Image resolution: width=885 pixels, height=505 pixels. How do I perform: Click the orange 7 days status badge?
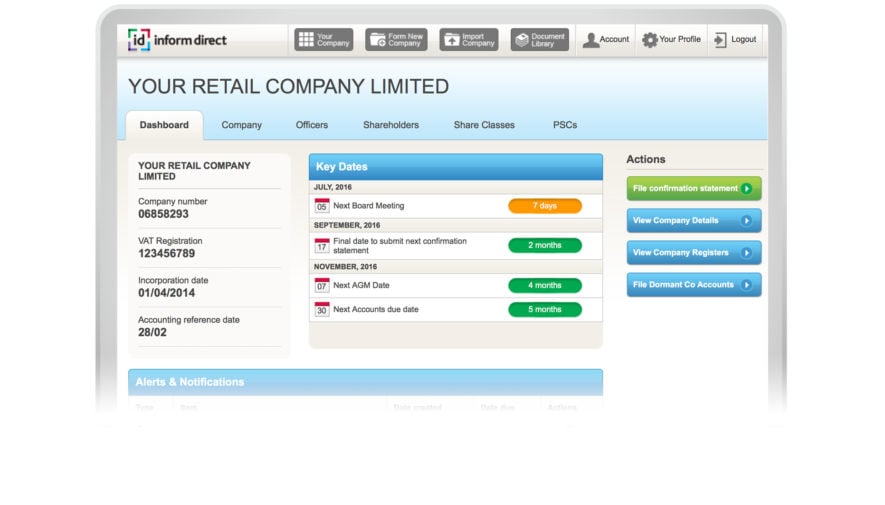click(544, 205)
